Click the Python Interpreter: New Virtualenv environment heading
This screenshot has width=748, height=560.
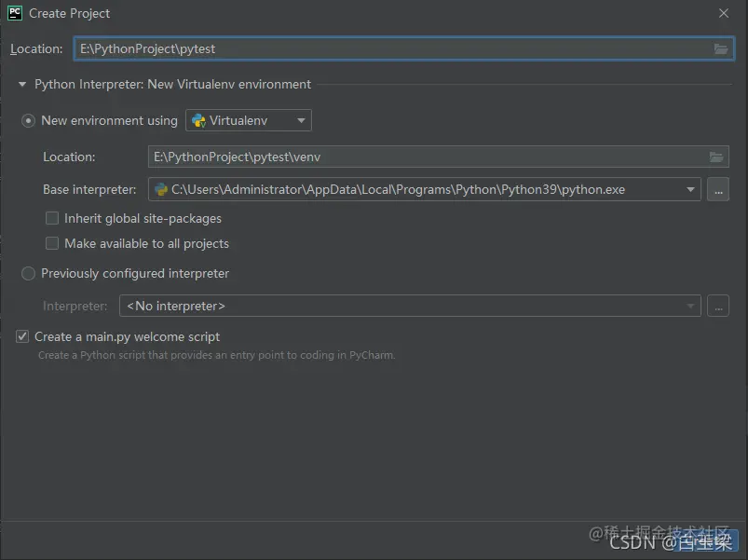click(172, 85)
